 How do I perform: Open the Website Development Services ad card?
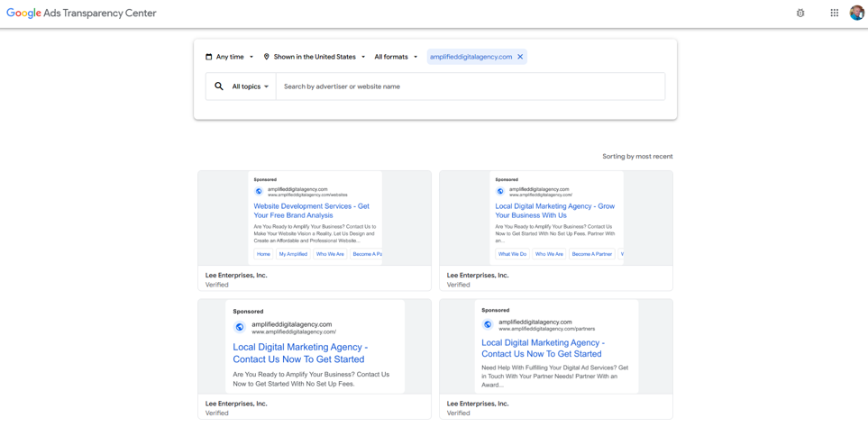[314, 217]
